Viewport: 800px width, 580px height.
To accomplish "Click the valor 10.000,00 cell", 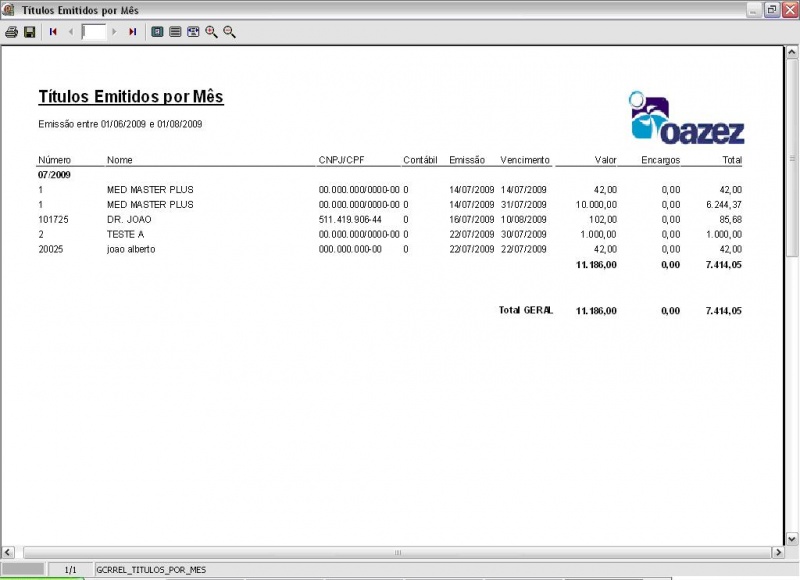I will pos(596,205).
